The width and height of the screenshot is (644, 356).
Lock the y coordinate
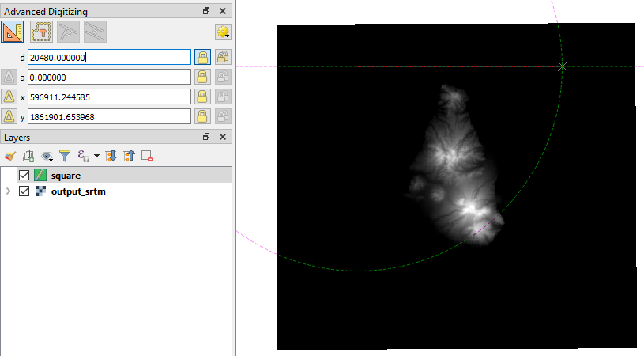(202, 116)
